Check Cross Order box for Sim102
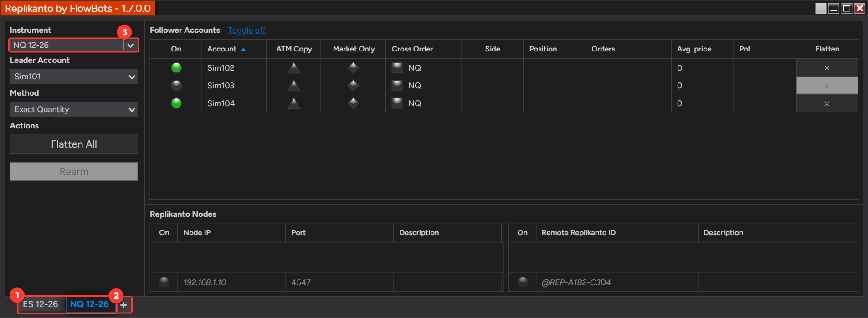 tap(397, 68)
